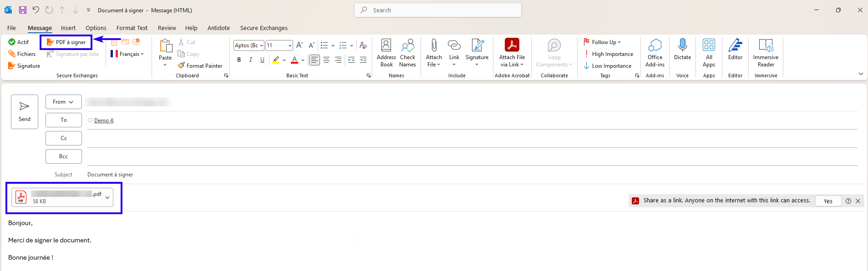Open the font color dropdown arrow

[303, 60]
